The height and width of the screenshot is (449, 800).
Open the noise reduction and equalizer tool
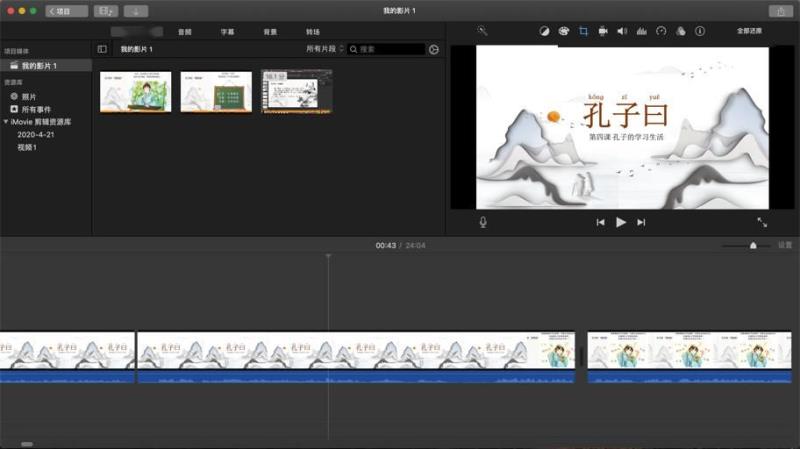point(642,32)
